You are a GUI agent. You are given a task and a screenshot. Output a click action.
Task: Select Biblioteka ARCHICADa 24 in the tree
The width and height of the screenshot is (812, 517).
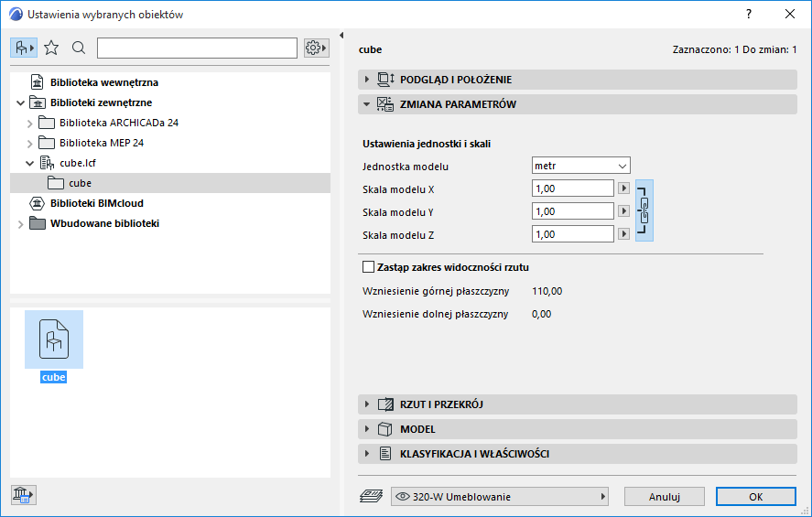[x=118, y=123]
